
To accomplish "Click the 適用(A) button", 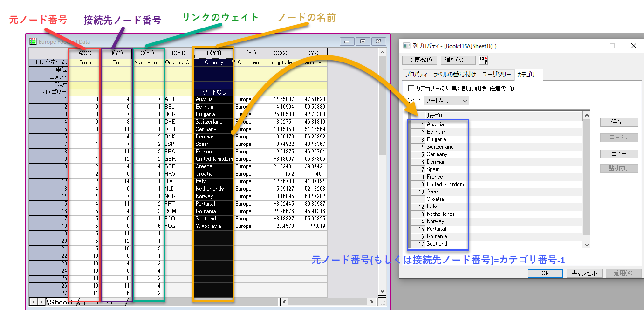I will click(x=623, y=273).
